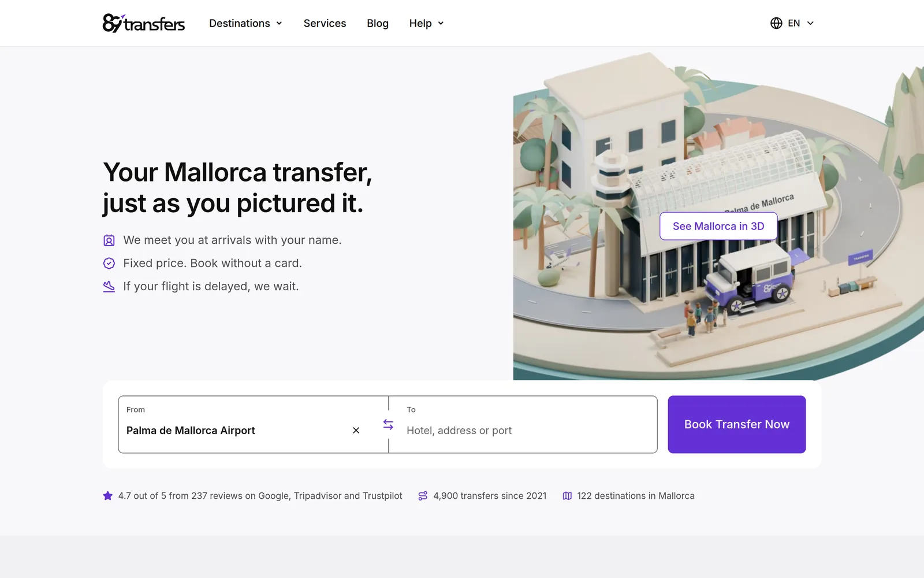Swap From and To locations icon

tap(388, 424)
